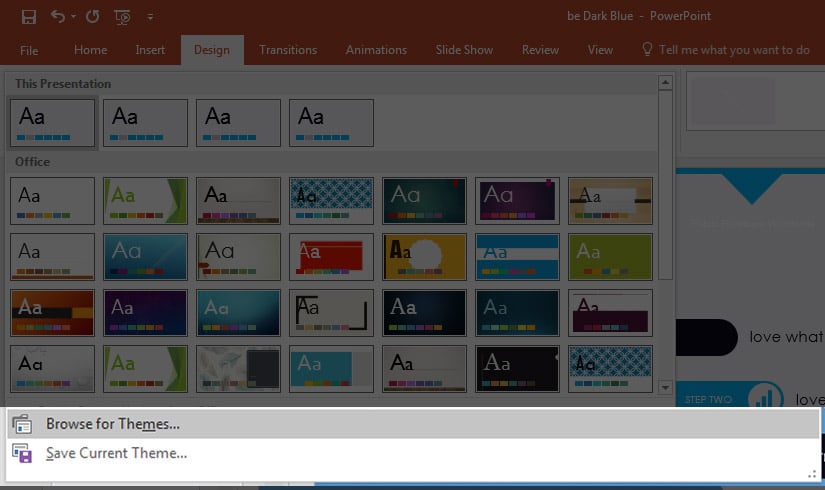Pick the yellow theme with white circle
The image size is (825, 490).
tap(424, 257)
